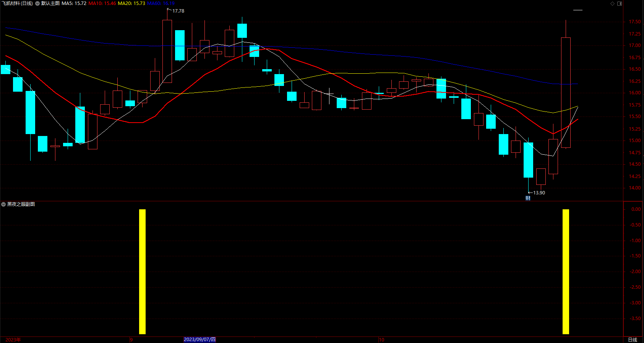Click the diamond marker icon at top right
This screenshot has width=644, height=343.
(x=612, y=3)
